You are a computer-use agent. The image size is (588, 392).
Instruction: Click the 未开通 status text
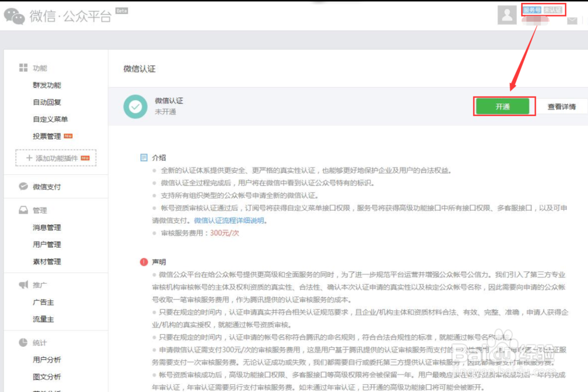165,111
